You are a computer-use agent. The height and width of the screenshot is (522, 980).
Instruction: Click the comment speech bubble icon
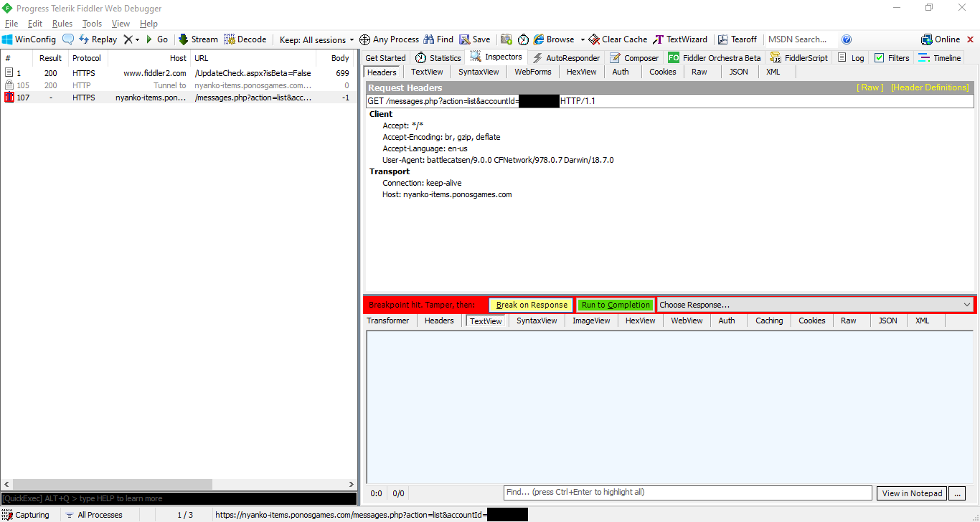[x=68, y=39]
